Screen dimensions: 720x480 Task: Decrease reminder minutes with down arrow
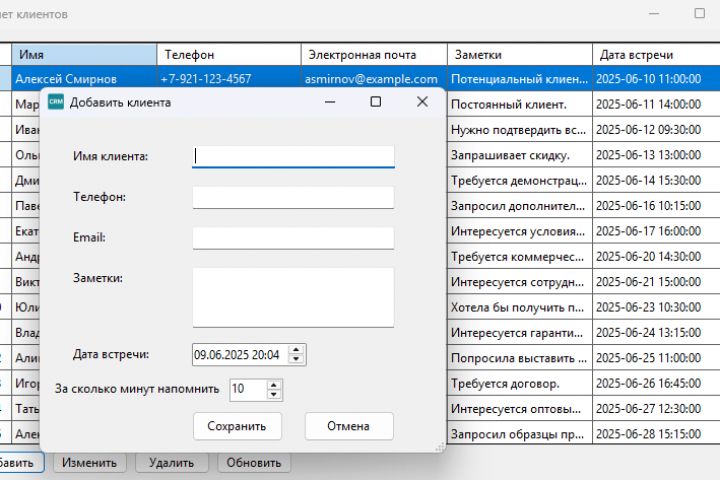274,394
